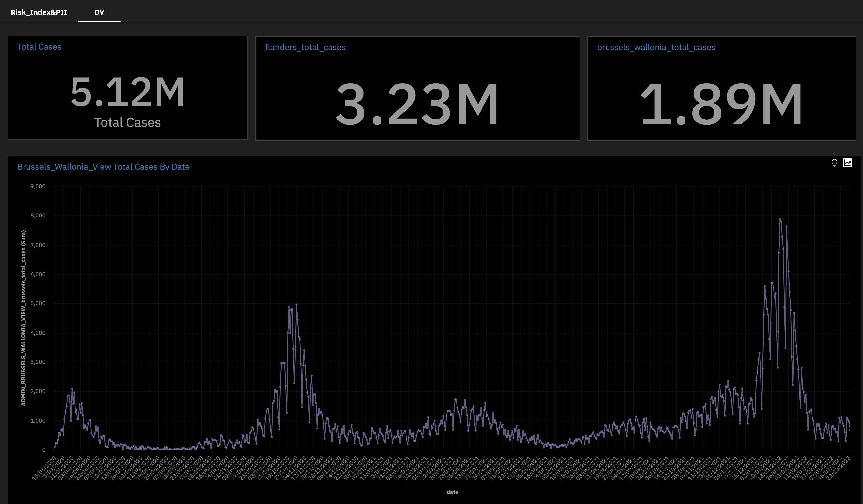Click the flanders_total_cases widget title
863x504 pixels.
coord(305,47)
